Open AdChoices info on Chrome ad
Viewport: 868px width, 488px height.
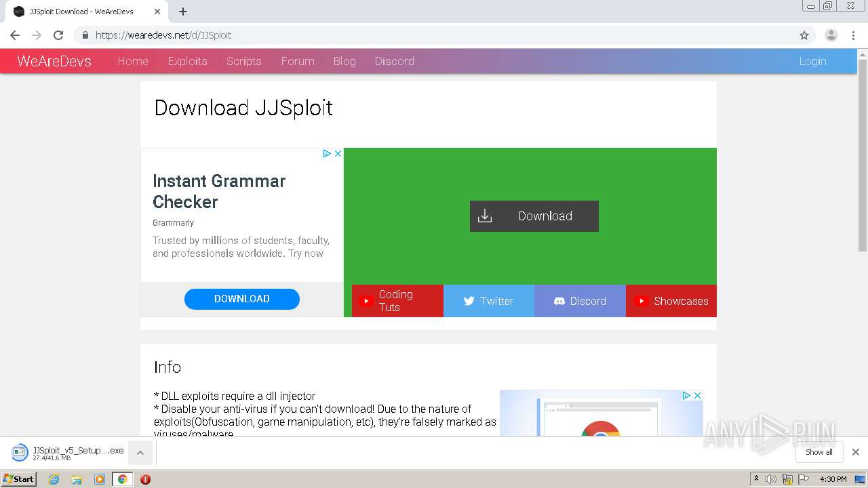point(686,396)
